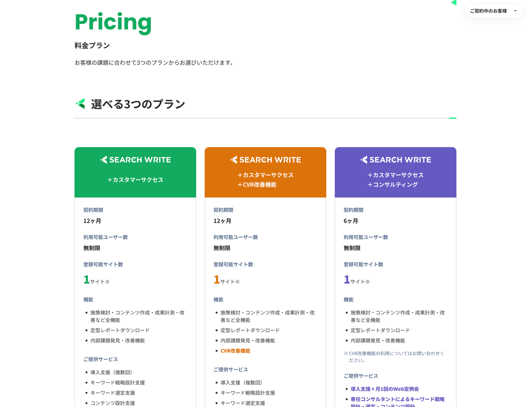This screenshot has height=407, width=532.
Task: Click 導入支援＋月1回のWeb定例会 purple text
Action: coord(384,389)
